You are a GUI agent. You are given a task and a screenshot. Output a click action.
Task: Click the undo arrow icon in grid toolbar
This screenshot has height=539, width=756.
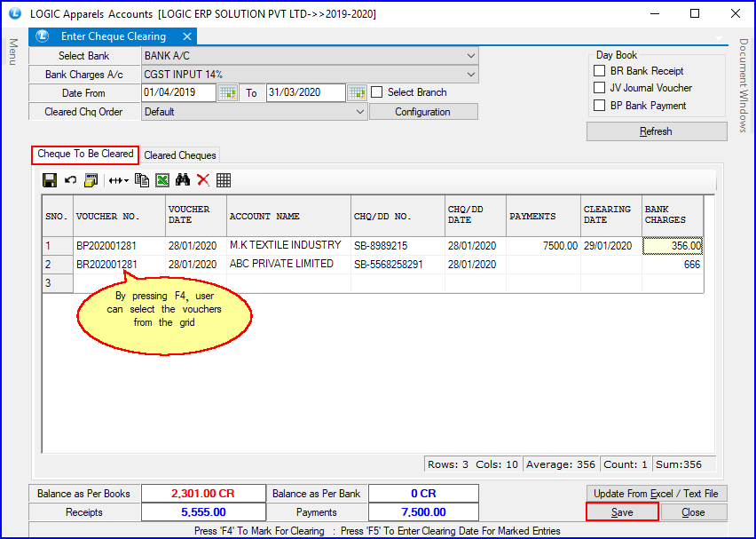[x=70, y=180]
